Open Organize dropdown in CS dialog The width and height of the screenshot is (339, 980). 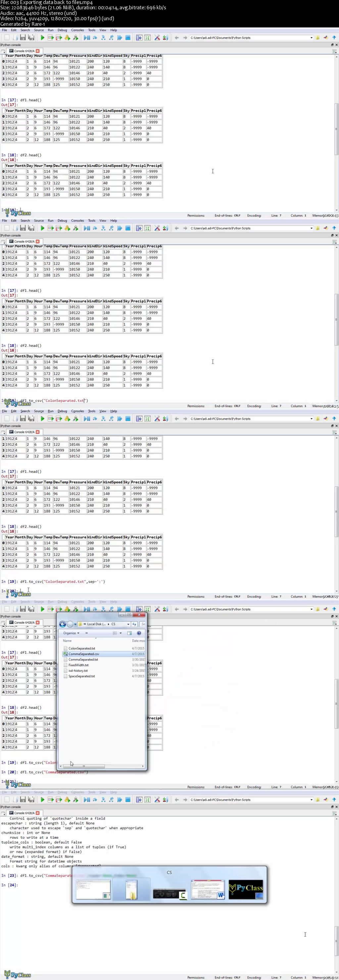71,633
